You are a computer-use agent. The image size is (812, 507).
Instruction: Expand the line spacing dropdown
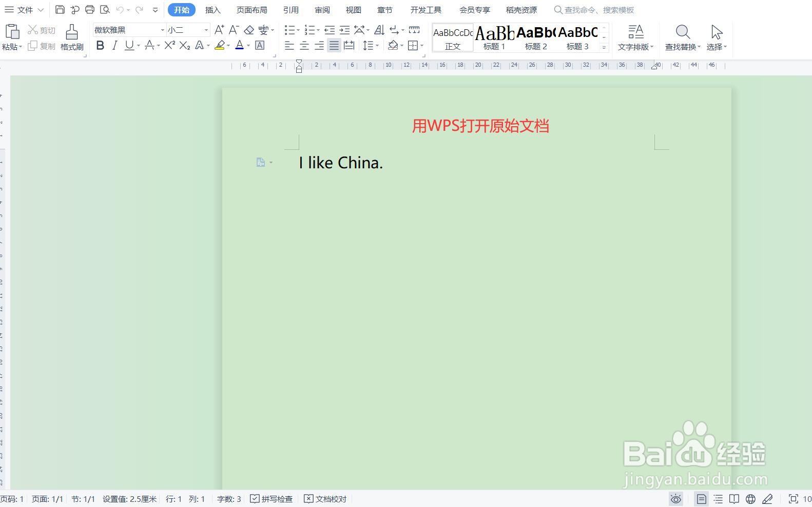[377, 46]
